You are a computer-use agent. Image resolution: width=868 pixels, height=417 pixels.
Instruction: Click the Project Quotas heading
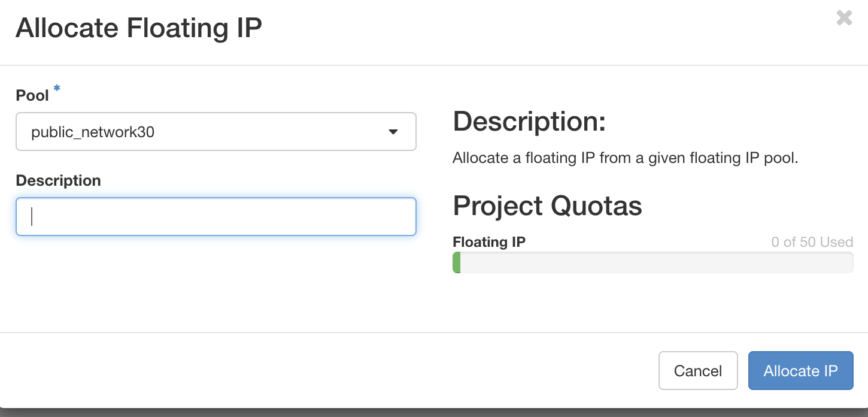click(x=547, y=206)
